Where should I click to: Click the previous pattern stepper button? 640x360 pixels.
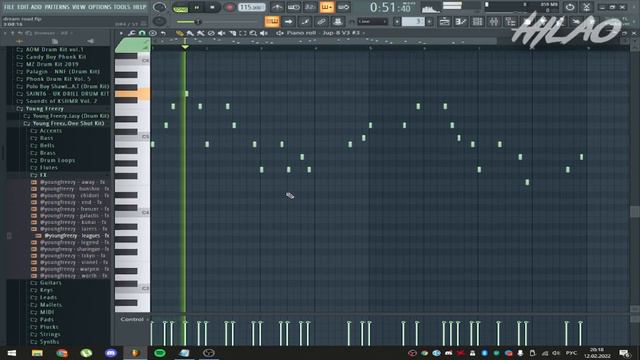click(x=397, y=22)
